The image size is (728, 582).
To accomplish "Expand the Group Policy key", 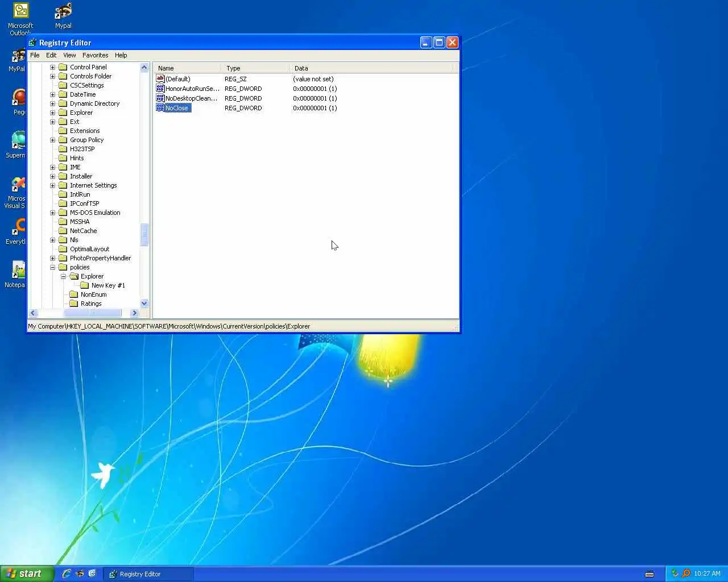I will (52, 140).
